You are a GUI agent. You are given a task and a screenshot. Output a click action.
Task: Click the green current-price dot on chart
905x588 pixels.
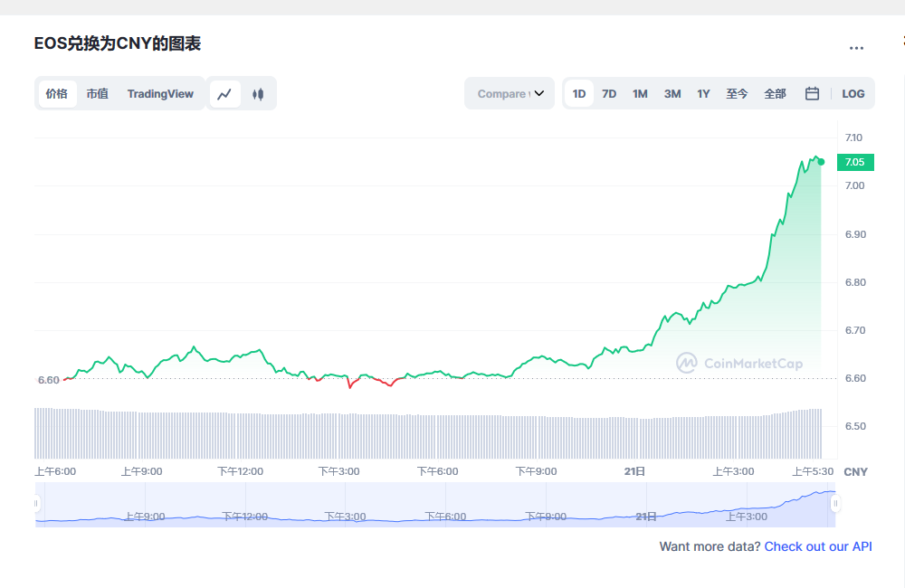pyautogui.click(x=822, y=162)
